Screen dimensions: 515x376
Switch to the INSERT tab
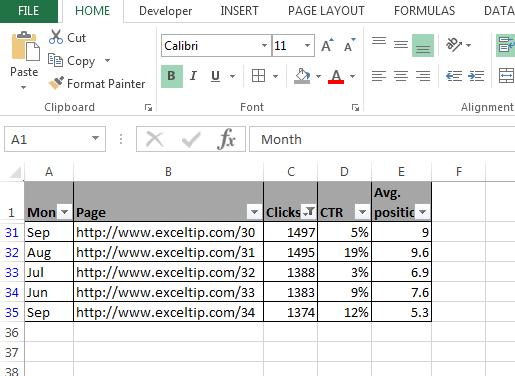(x=239, y=11)
